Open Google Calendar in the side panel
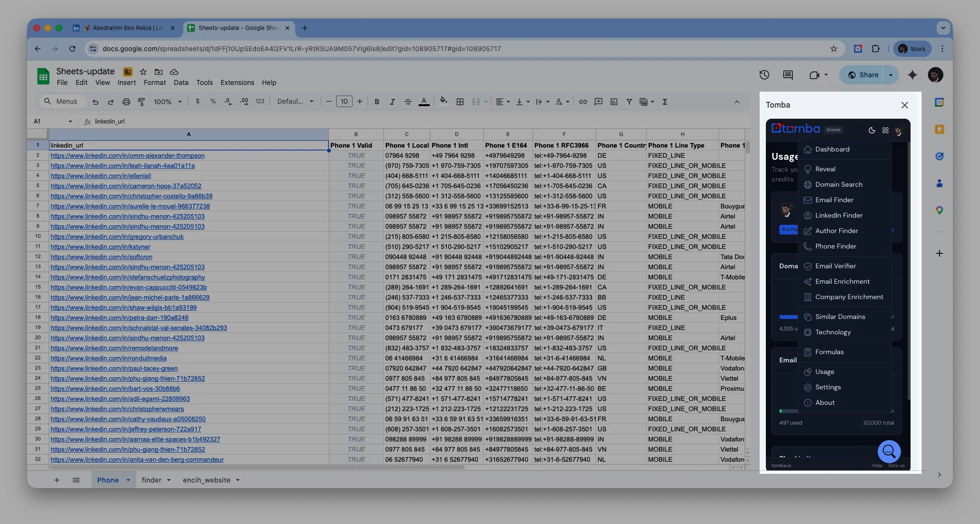Screen dimensions: 980x524 pyautogui.click(x=939, y=102)
